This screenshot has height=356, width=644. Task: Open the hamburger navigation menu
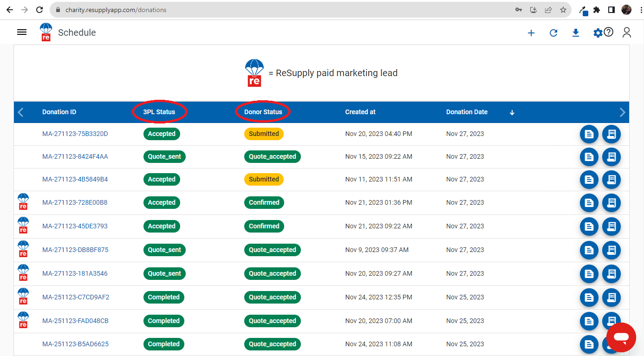(x=21, y=32)
